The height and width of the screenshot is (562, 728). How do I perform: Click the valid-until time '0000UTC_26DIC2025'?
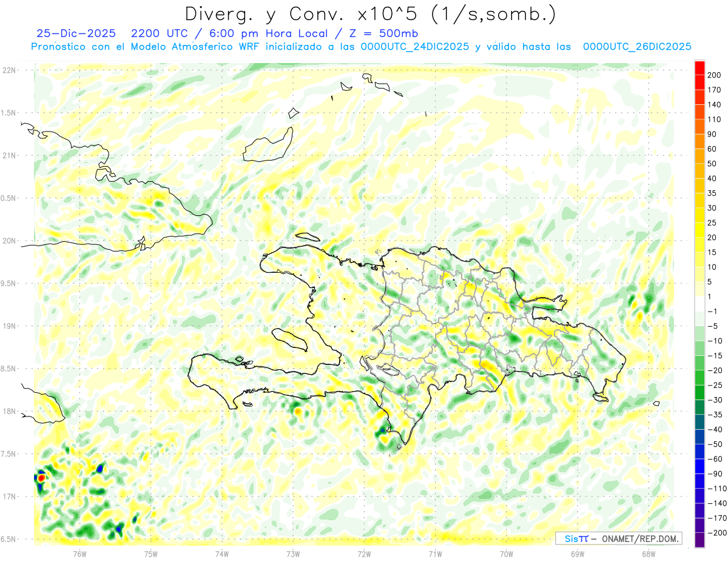[637, 47]
